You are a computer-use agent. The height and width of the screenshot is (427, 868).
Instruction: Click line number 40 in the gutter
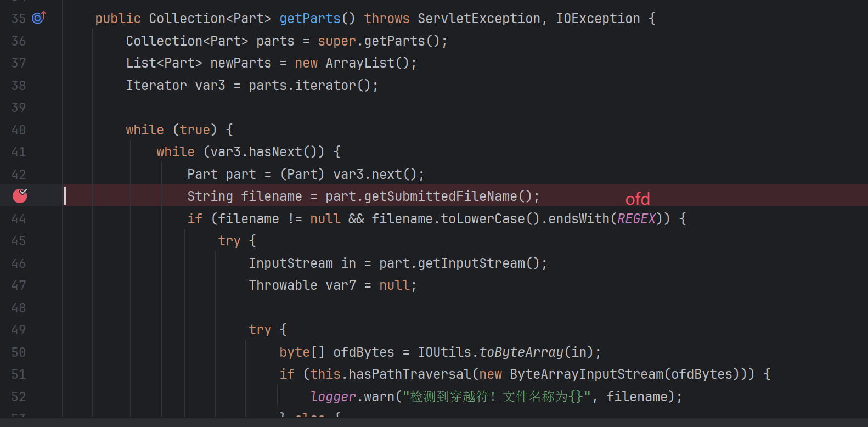[x=19, y=130]
